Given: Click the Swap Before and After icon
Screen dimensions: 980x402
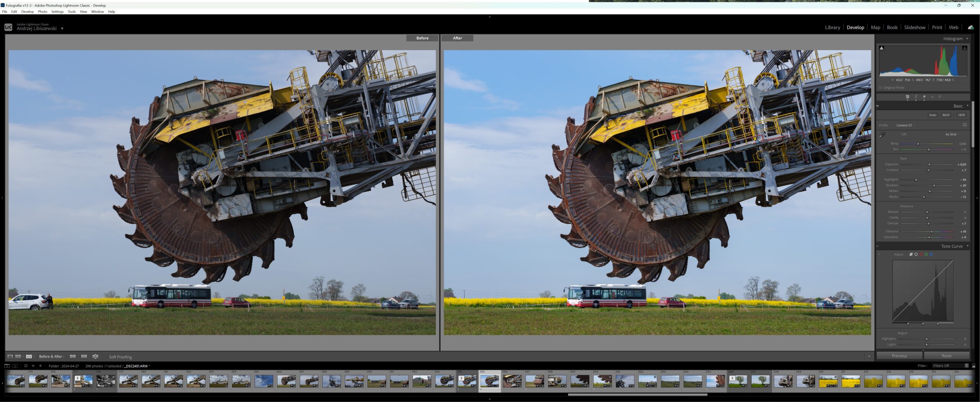Looking at the screenshot, I should 96,356.
